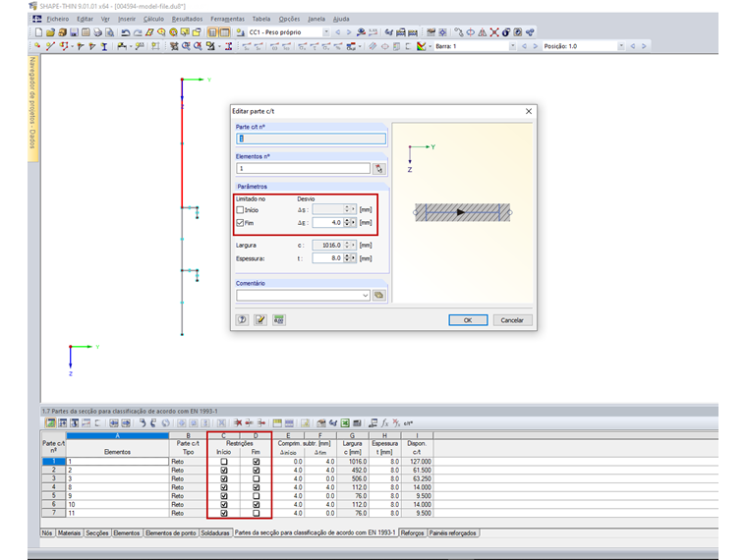
Task: Click the Elementos nº input field
Action: (303, 169)
